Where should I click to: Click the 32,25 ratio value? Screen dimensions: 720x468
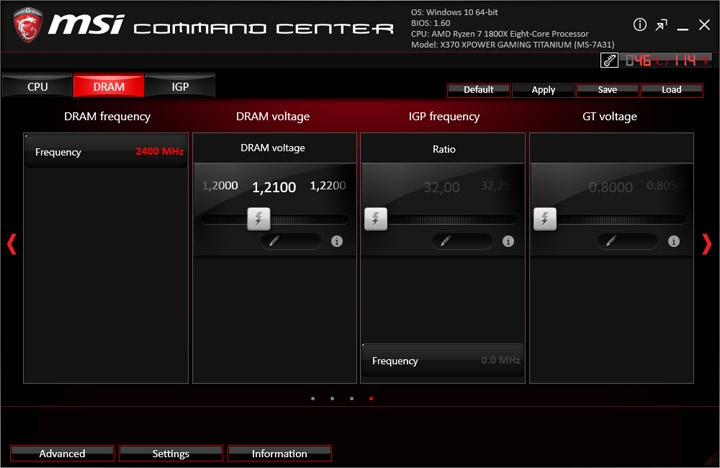(x=495, y=186)
